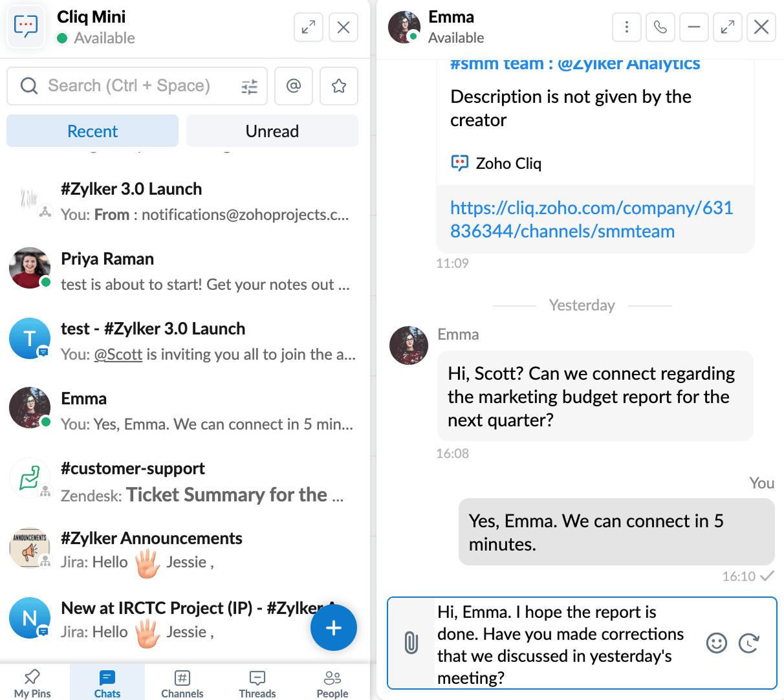Start an audio call with Emma
Screen dimensions: 784x700
[660, 27]
